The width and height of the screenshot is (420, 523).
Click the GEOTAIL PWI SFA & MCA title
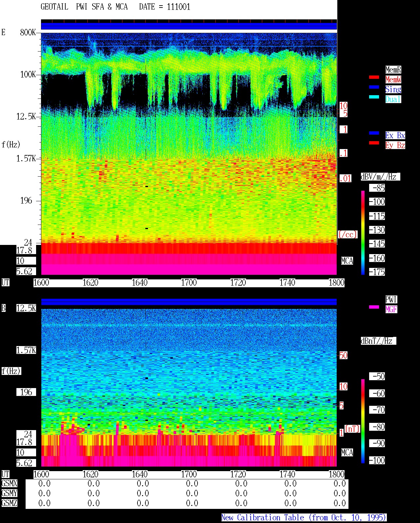[x=84, y=7]
